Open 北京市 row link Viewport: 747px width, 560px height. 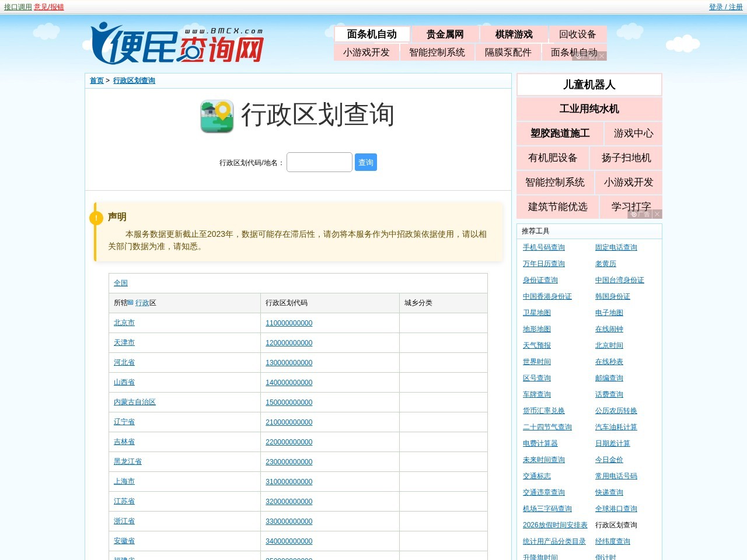[124, 323]
